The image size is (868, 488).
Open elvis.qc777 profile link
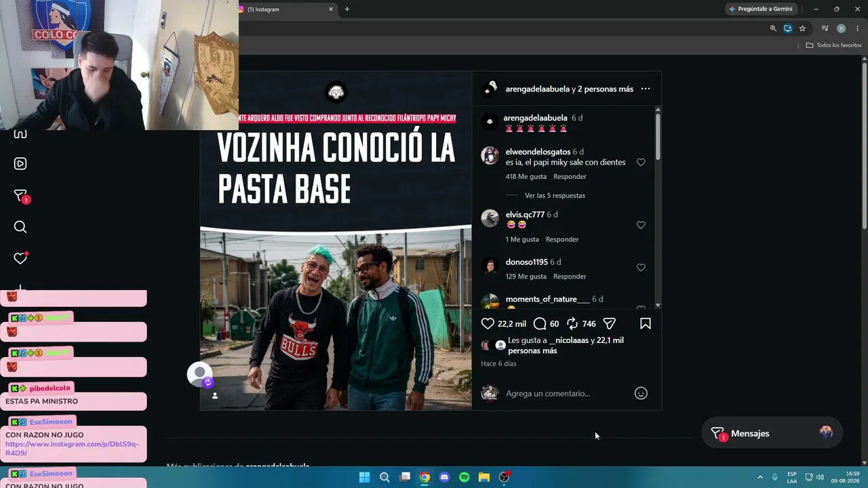pyautogui.click(x=525, y=214)
